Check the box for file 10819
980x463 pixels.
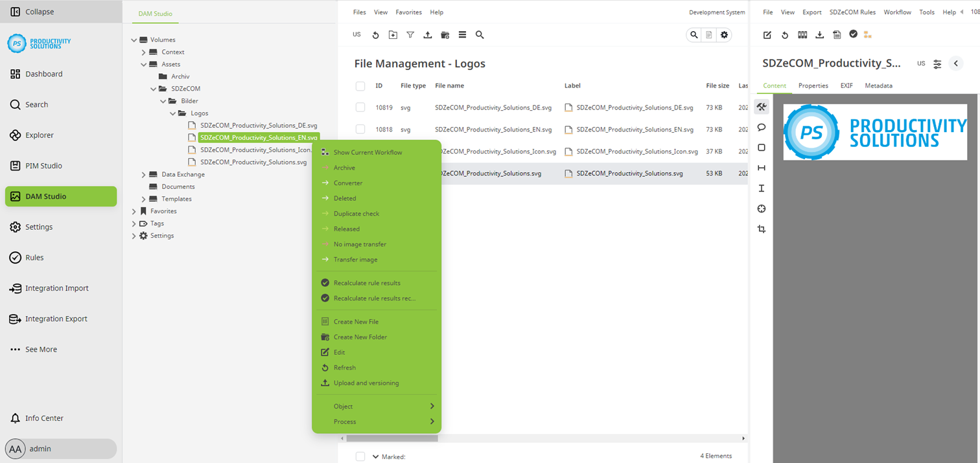pyautogui.click(x=360, y=107)
